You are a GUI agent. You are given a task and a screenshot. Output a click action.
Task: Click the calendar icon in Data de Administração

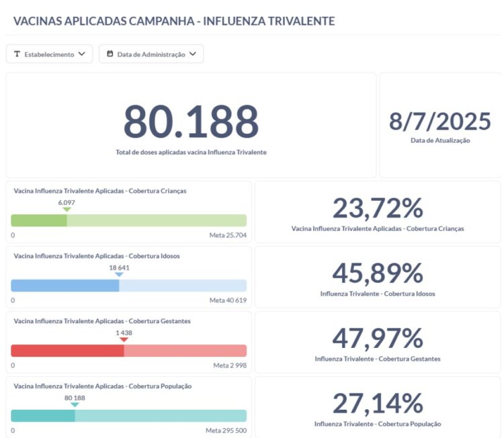point(110,54)
